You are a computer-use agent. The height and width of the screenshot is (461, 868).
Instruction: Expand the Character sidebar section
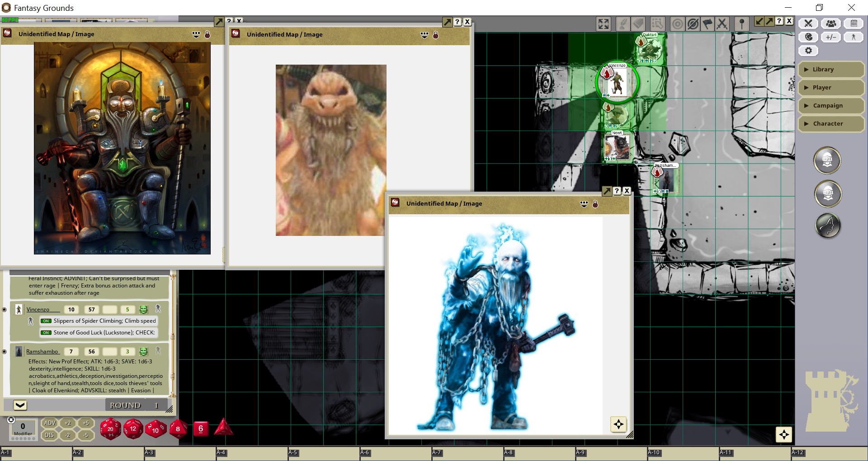tap(831, 124)
